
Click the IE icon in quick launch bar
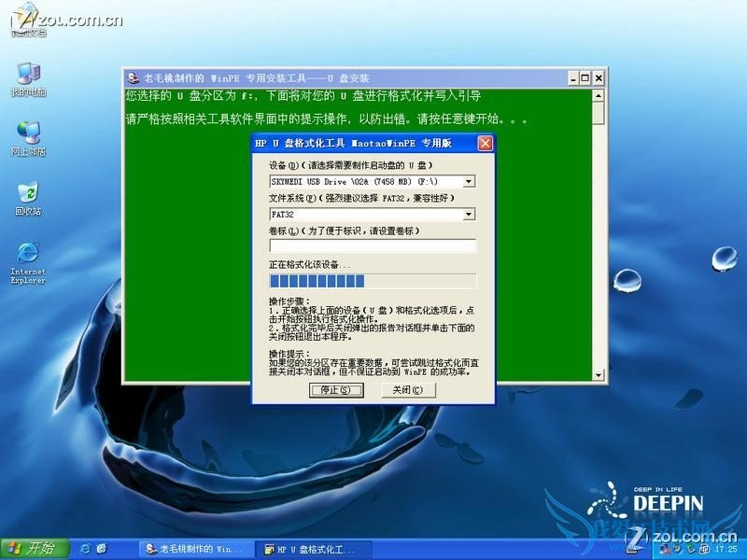(x=86, y=548)
